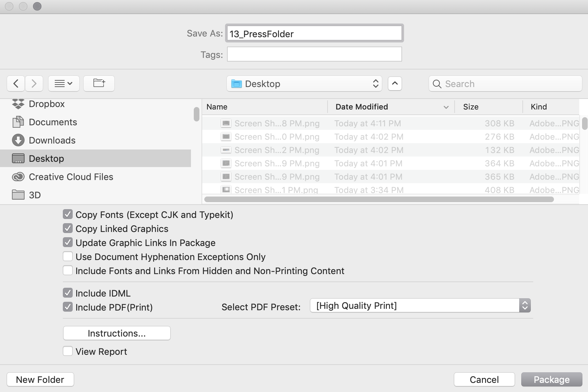
Task: Click the Instructions... button
Action: pyautogui.click(x=117, y=333)
